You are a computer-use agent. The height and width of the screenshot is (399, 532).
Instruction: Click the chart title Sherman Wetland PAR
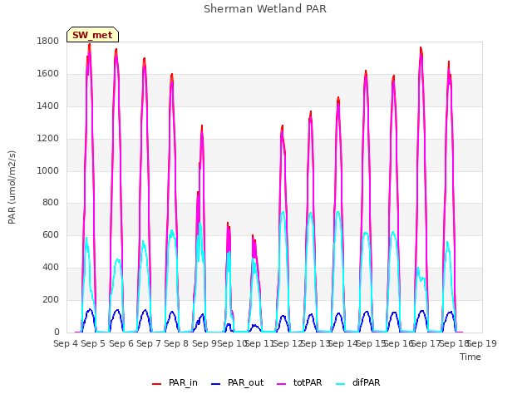265,9
